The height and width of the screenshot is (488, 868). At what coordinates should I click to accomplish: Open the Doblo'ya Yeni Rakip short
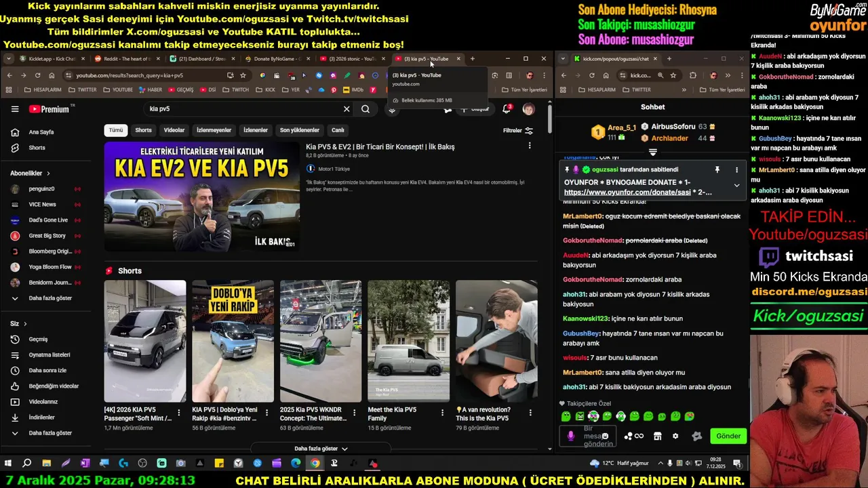(x=233, y=341)
